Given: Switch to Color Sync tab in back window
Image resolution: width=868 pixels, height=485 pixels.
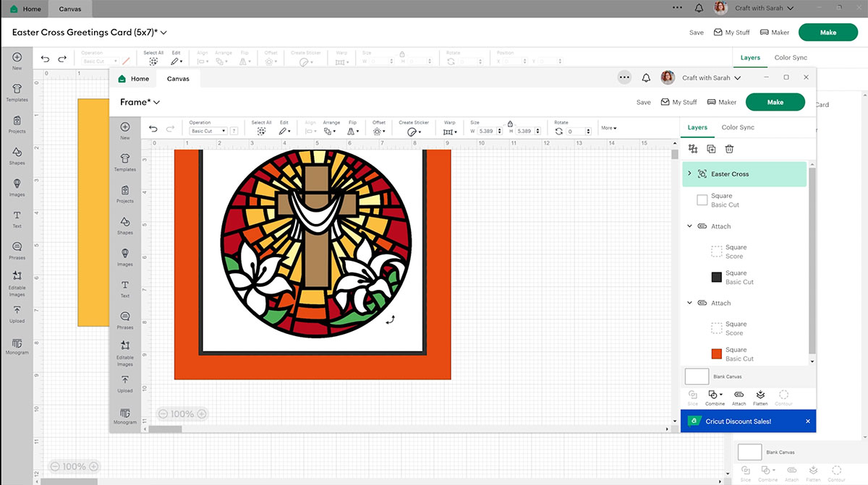Looking at the screenshot, I should pos(791,58).
